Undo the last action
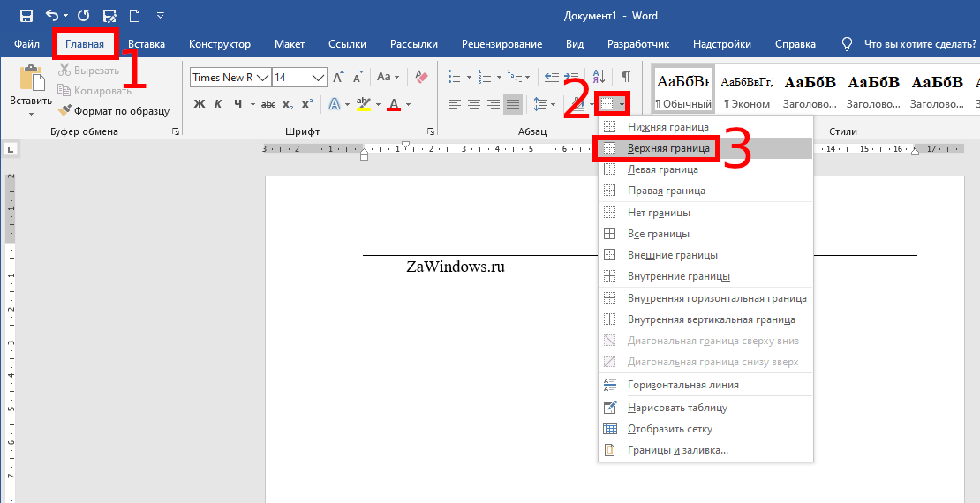980x503 pixels. click(52, 16)
